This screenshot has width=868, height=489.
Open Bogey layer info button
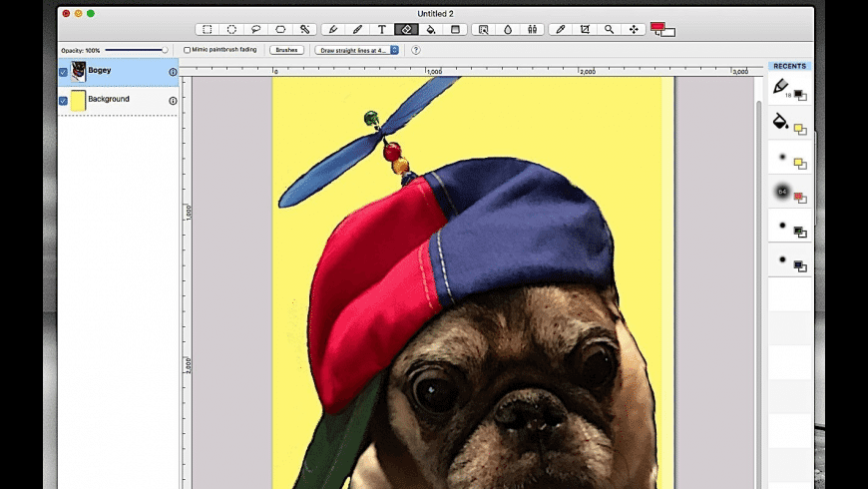tap(173, 72)
